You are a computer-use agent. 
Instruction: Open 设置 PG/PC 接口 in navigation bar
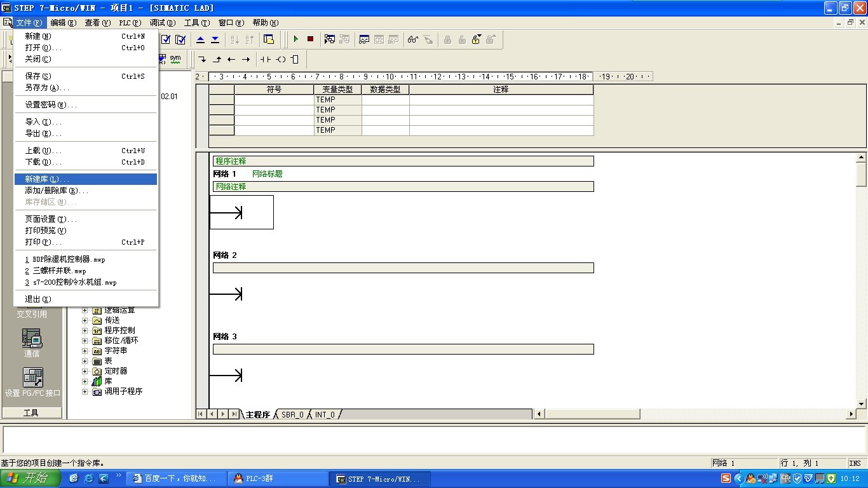[x=32, y=381]
